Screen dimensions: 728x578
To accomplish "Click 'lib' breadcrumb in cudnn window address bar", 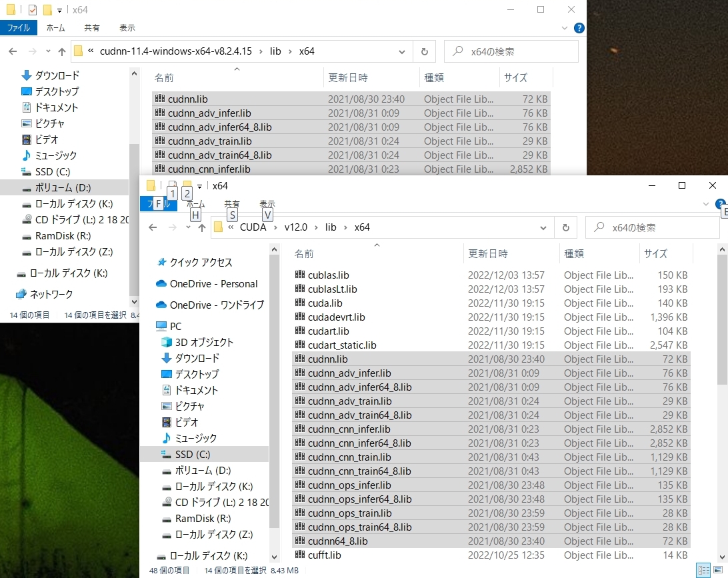I will [275, 51].
